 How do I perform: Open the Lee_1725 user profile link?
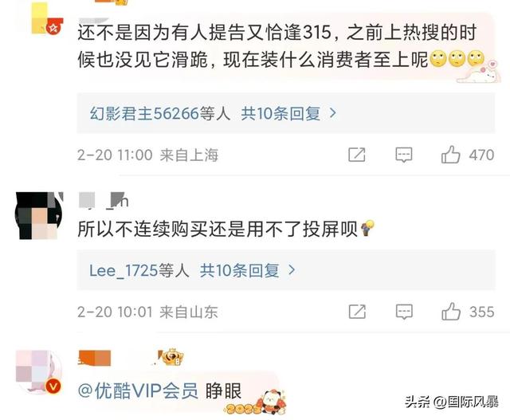point(124,270)
